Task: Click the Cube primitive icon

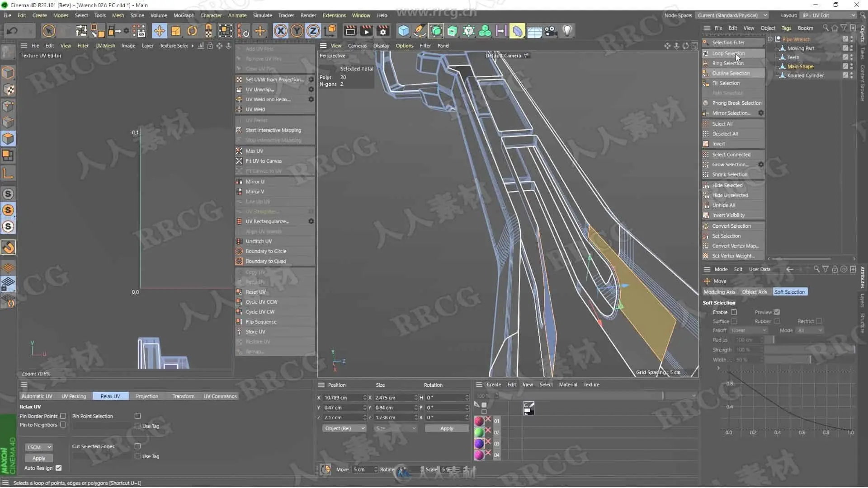Action: tap(403, 31)
